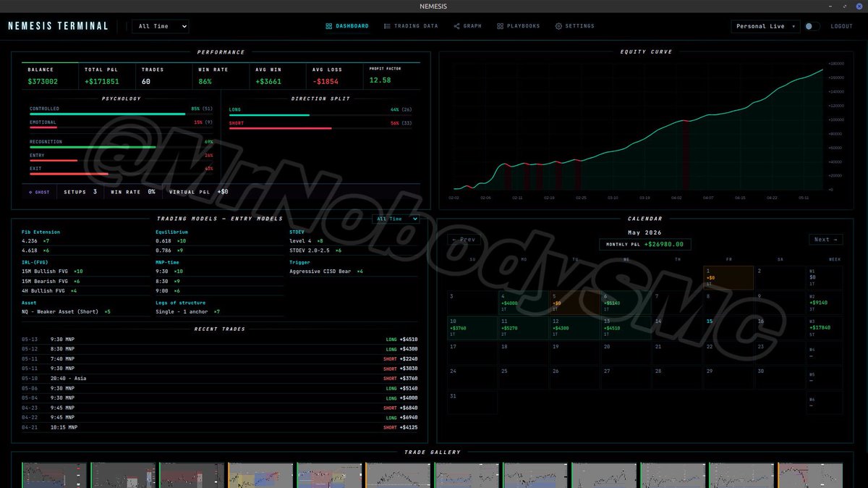Click the Controlled psychology progress bar
This screenshot has width=868, height=488.
click(122, 114)
